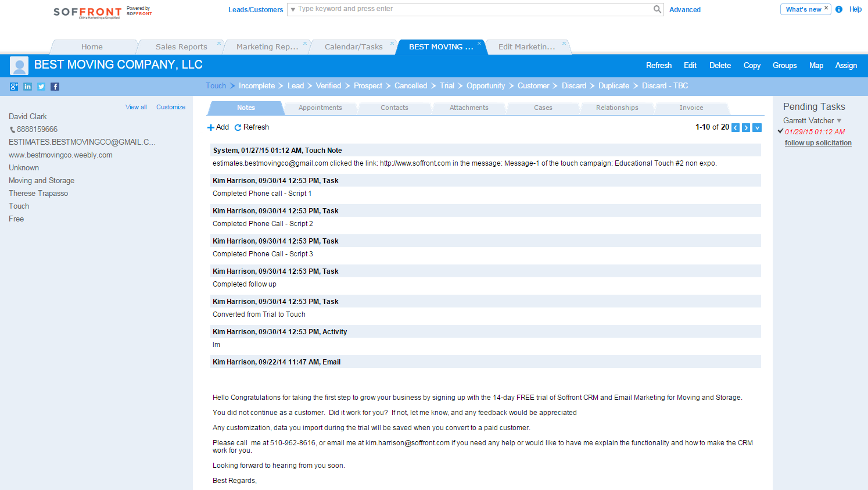Click Refresh in the blue header
The width and height of the screenshot is (868, 490).
pyautogui.click(x=659, y=66)
